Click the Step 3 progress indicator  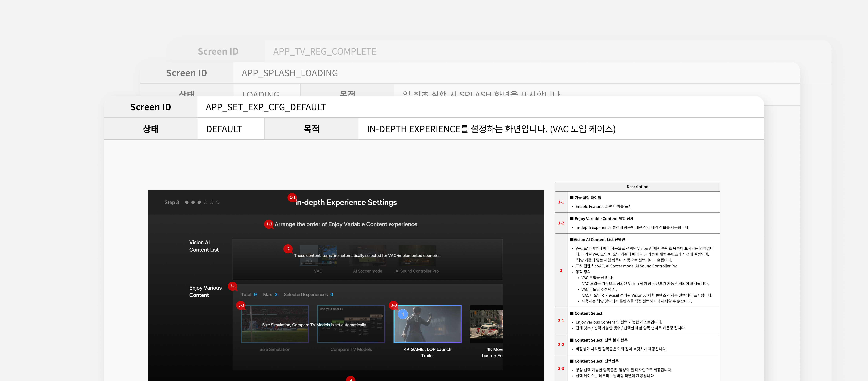(x=172, y=202)
